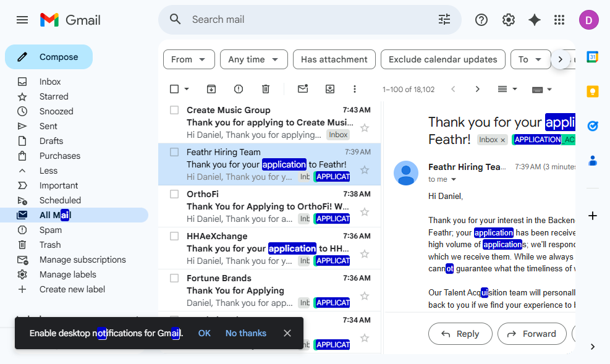Viewport: 610px width, 364px height.
Task: Open Gmail Settings gear icon
Action: tap(508, 20)
